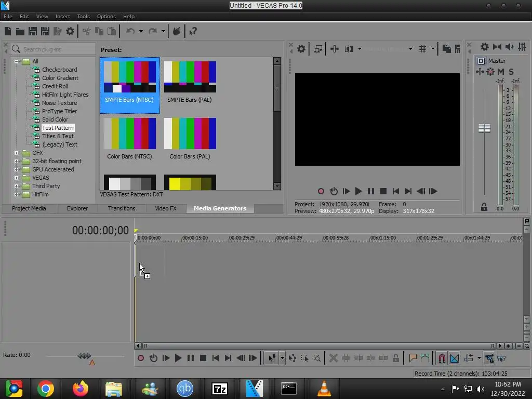Open Project Properties gear in main toolbar

click(x=70, y=32)
